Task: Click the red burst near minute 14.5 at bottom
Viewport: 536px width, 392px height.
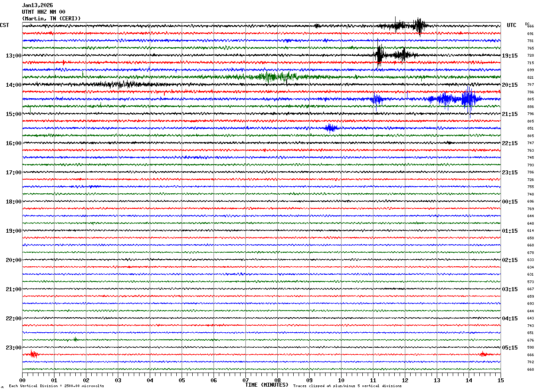Action: (483, 354)
